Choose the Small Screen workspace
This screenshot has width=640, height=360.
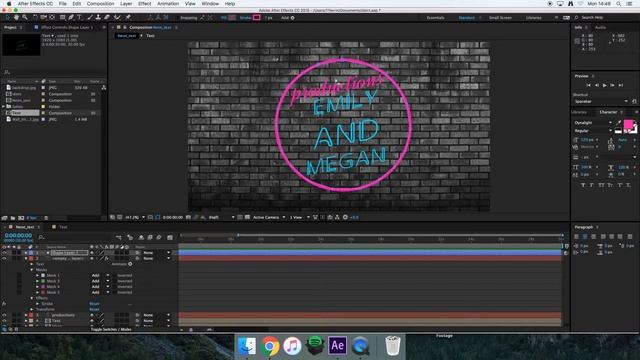pos(500,18)
